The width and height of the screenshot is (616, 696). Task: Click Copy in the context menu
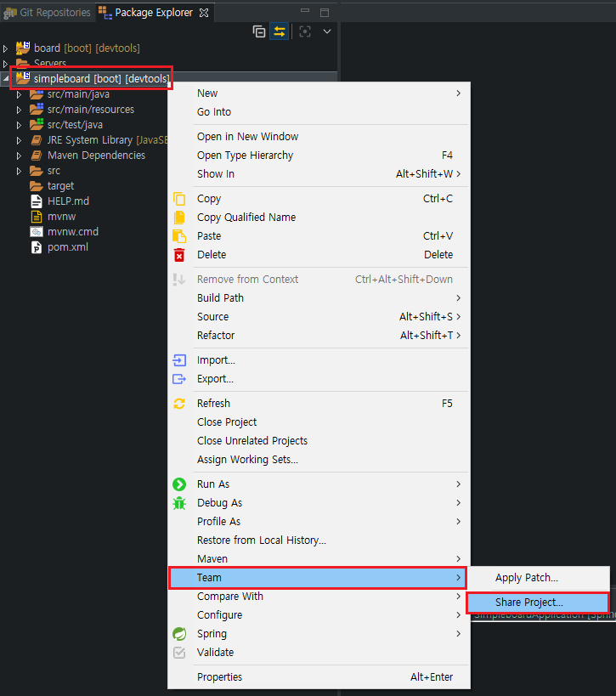point(319,198)
